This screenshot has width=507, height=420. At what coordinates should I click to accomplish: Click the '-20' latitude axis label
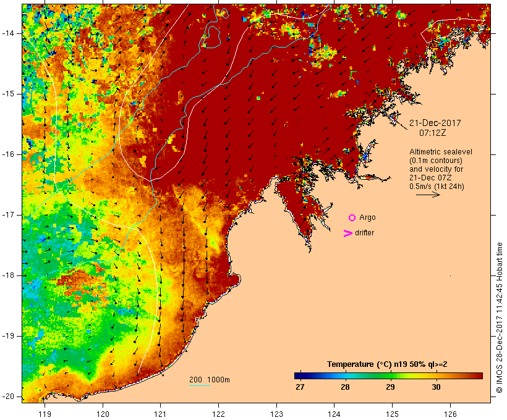pyautogui.click(x=7, y=397)
